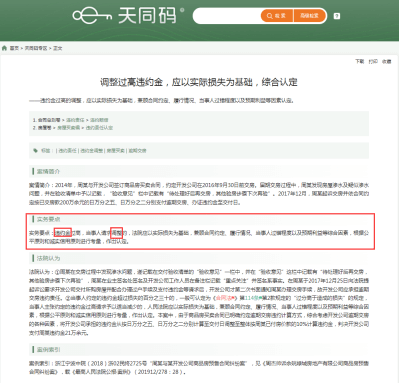The width and height of the screenshot is (400, 383).
Task: Click 打印 to print the article
Action: click(x=373, y=61)
